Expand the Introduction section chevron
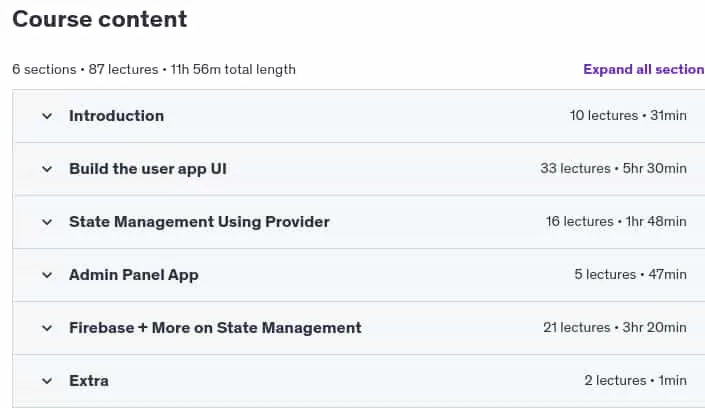Image resolution: width=705 pixels, height=408 pixels. (47, 116)
